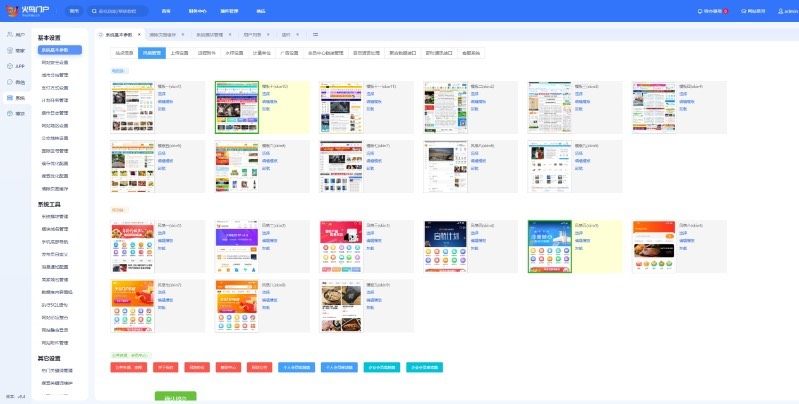Open the website front-end icon in header
This screenshot has height=404, width=799.
point(744,11)
